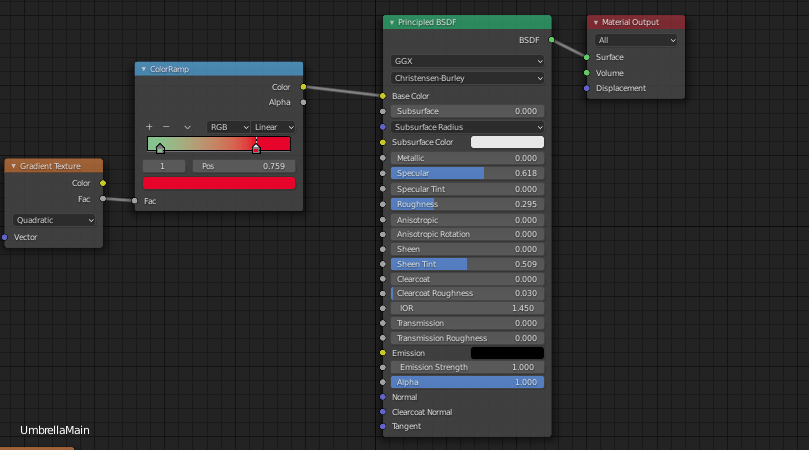This screenshot has width=809, height=450.
Task: Remove the active ColorRamp color stop
Action: [x=166, y=127]
